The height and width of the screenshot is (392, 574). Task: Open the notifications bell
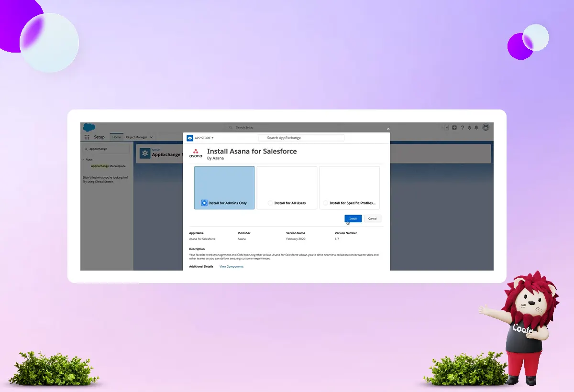click(476, 128)
